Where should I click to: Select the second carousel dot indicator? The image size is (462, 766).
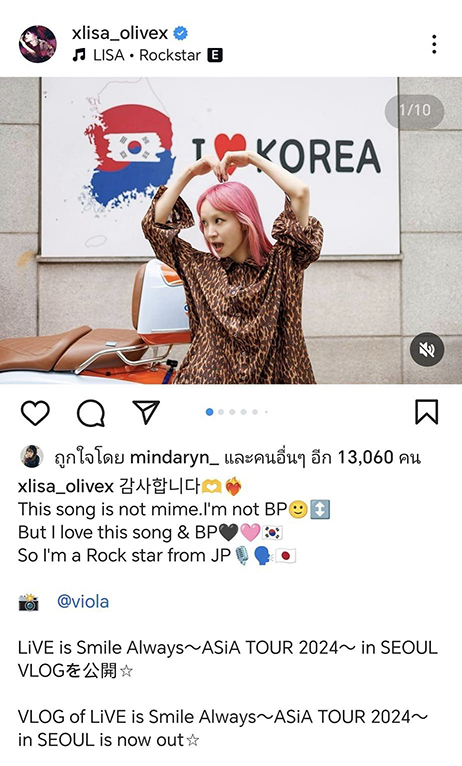[x=221, y=412]
